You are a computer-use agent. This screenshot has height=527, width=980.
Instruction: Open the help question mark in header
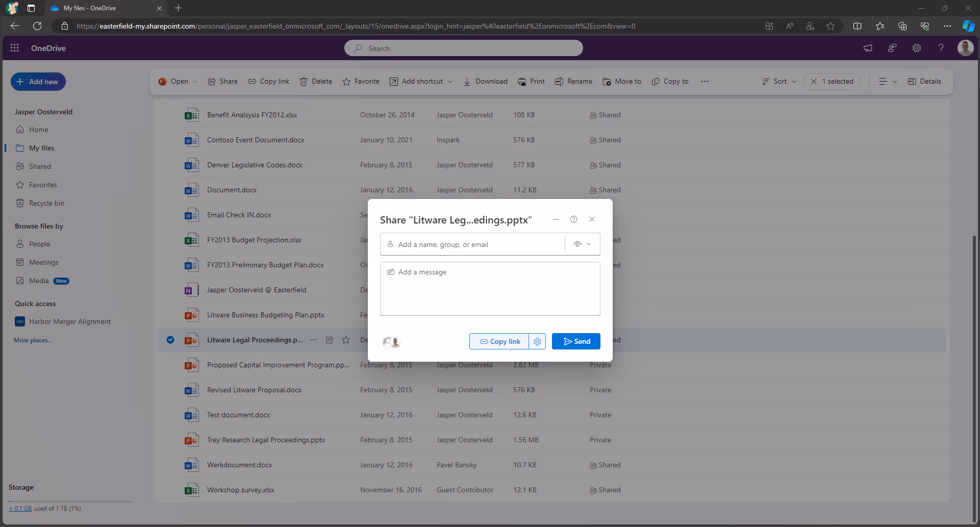(x=941, y=48)
